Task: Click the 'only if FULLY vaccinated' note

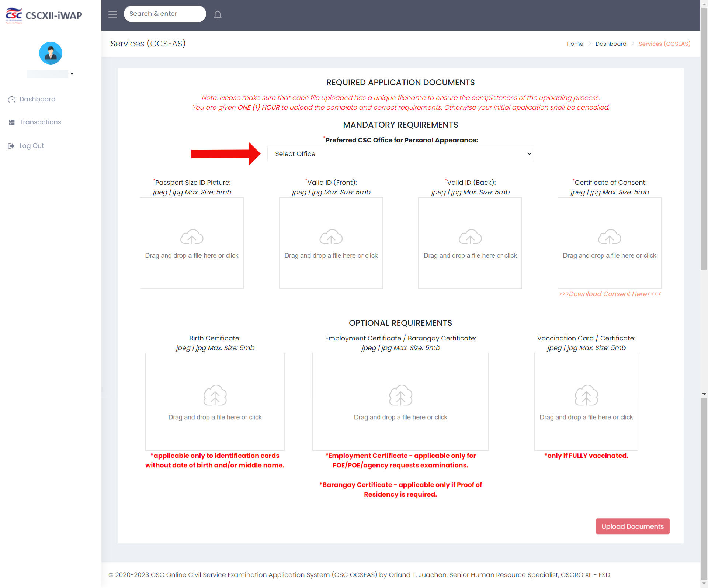Action: pyautogui.click(x=586, y=456)
